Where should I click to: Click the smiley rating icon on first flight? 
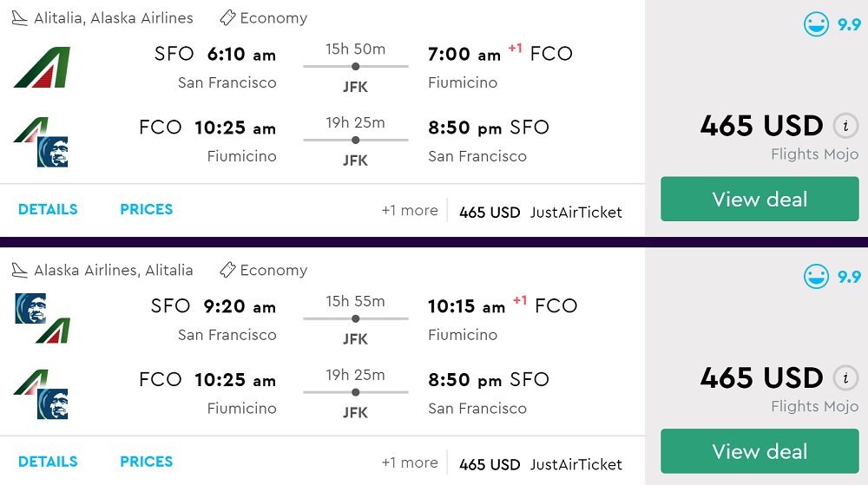point(817,24)
